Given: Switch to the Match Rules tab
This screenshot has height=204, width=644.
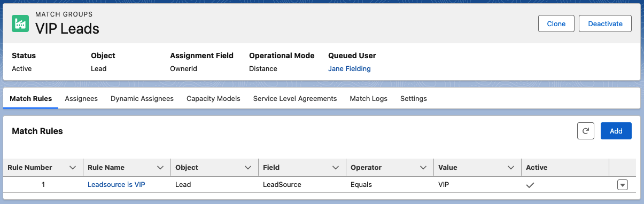Looking at the screenshot, I should (30, 98).
